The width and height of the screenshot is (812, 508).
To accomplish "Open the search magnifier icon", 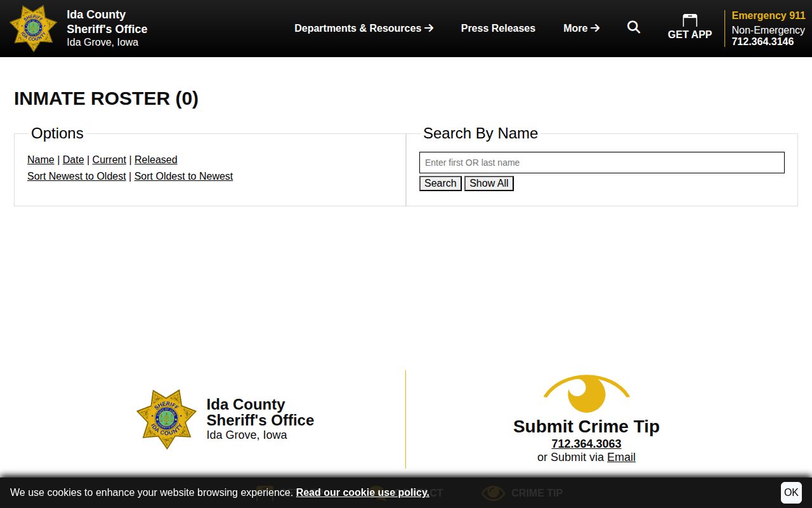I will pyautogui.click(x=634, y=27).
